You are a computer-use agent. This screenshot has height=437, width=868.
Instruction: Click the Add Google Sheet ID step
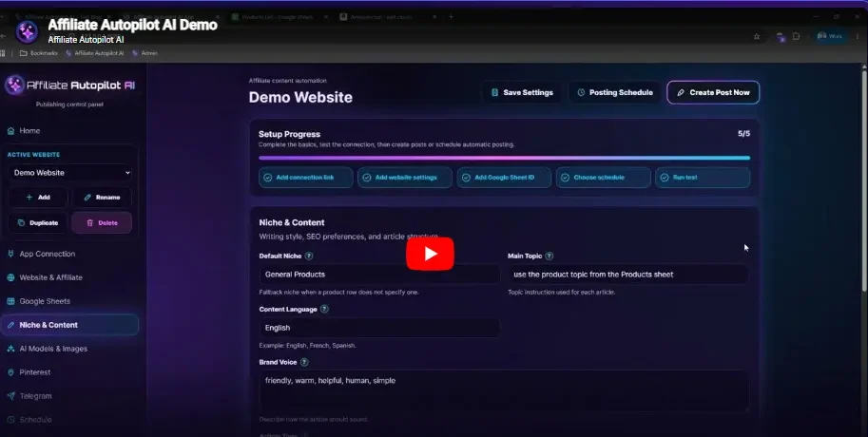coord(504,178)
